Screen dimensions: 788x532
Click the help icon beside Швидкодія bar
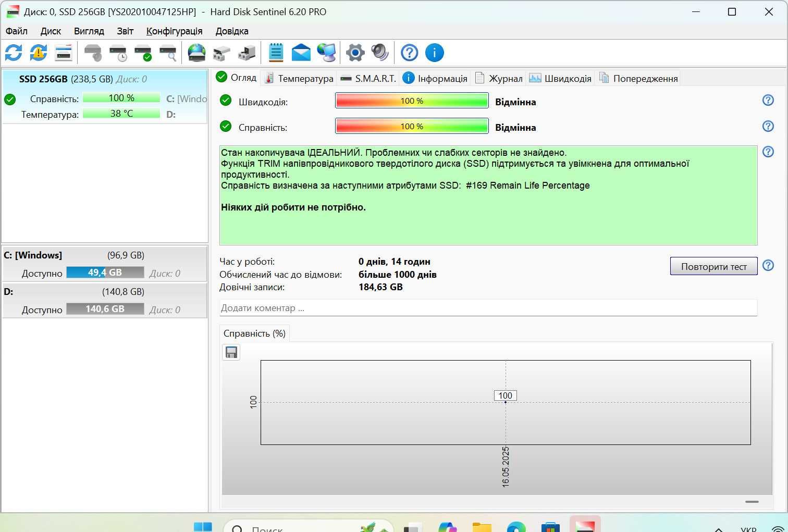click(x=768, y=100)
